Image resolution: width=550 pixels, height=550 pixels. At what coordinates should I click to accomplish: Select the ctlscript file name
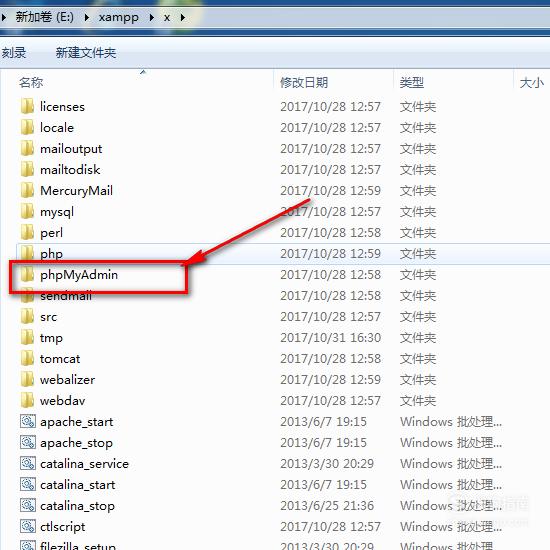click(x=62, y=527)
